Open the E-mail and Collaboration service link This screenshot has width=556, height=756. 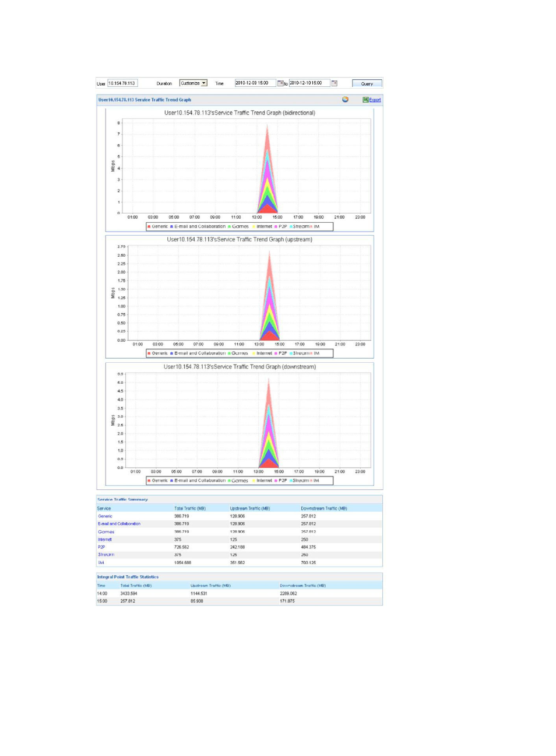tap(119, 524)
